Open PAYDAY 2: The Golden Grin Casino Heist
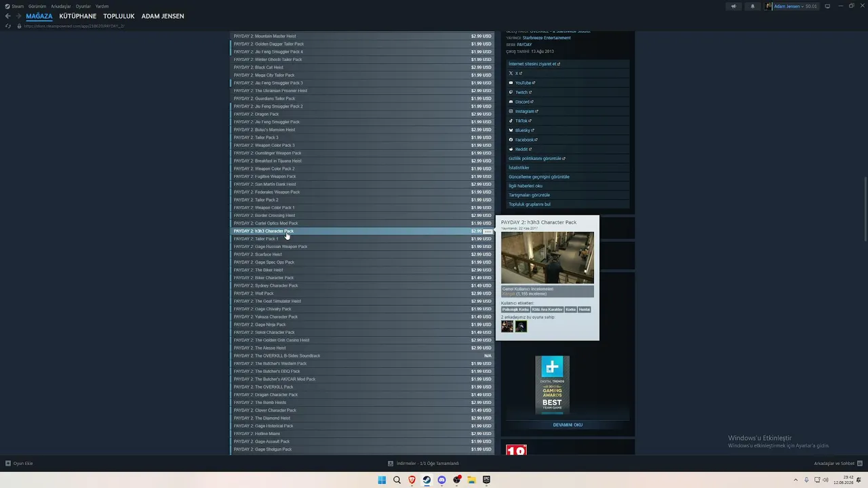The width and height of the screenshot is (868, 488). (363, 340)
